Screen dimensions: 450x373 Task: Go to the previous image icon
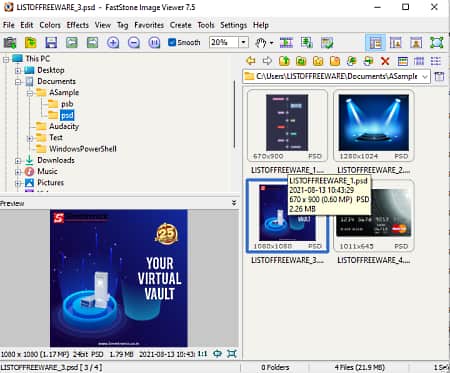[72, 43]
